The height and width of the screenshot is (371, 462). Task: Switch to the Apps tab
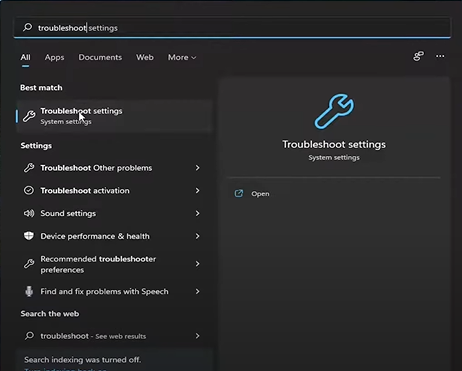pos(54,57)
